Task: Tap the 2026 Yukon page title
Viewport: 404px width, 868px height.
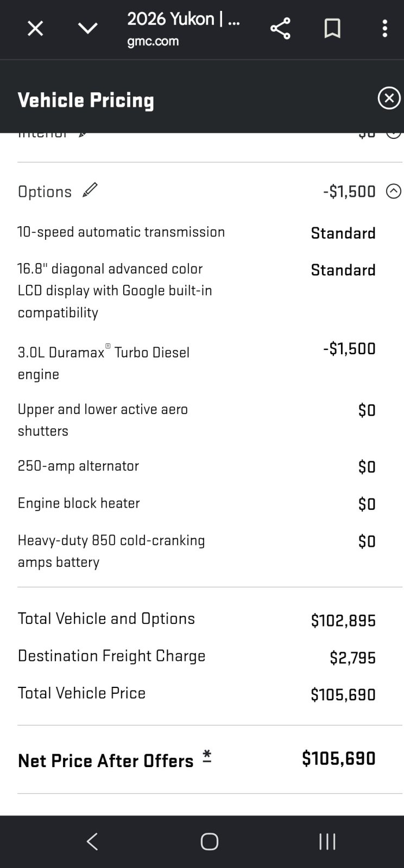Action: coord(184,19)
